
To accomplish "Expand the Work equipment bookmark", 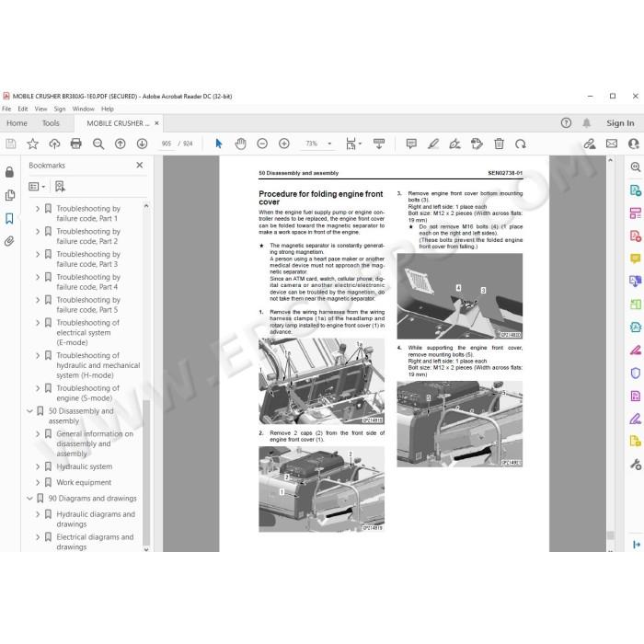I will [x=38, y=482].
